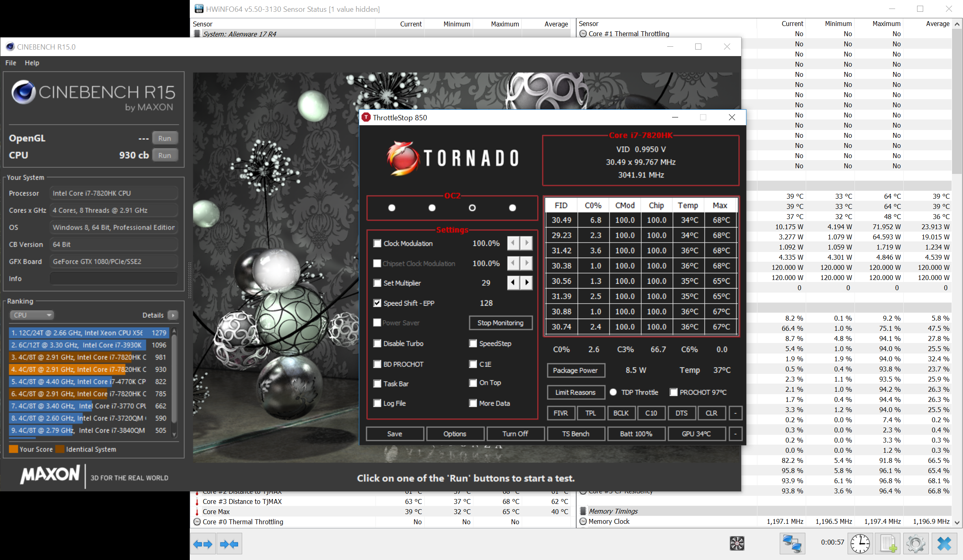Select fourth OC2 profile radio button
The width and height of the screenshot is (963, 560).
512,208
